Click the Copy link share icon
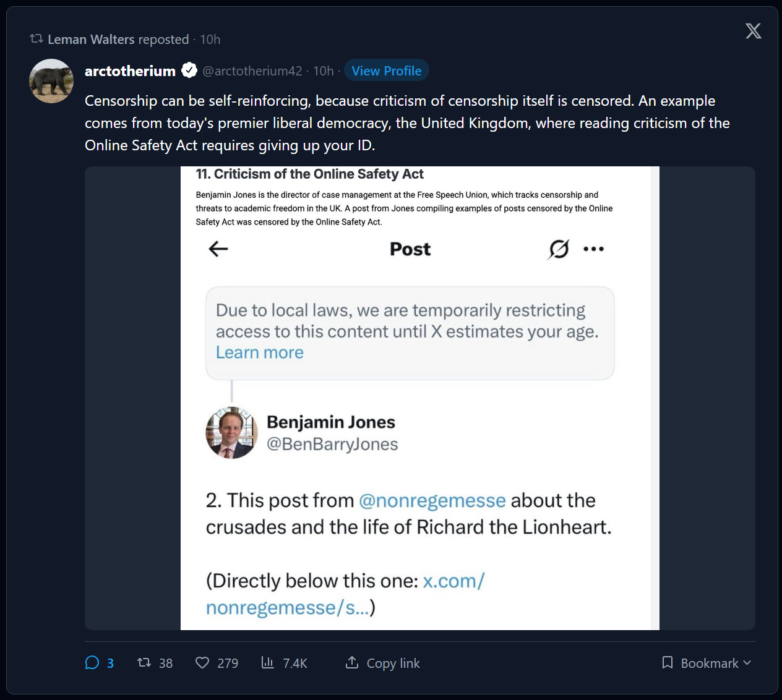Viewport: 782px width, 700px height. [352, 662]
